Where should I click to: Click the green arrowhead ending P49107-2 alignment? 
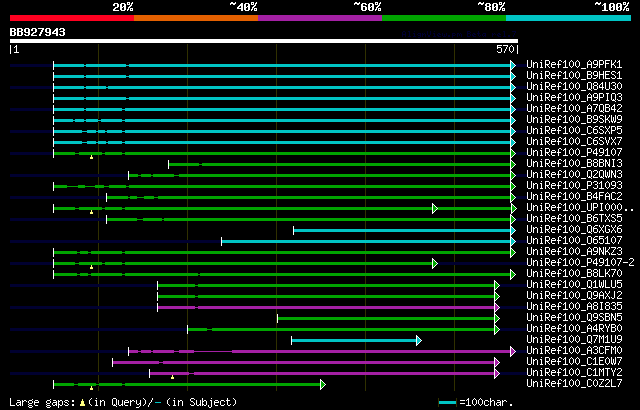(435, 263)
